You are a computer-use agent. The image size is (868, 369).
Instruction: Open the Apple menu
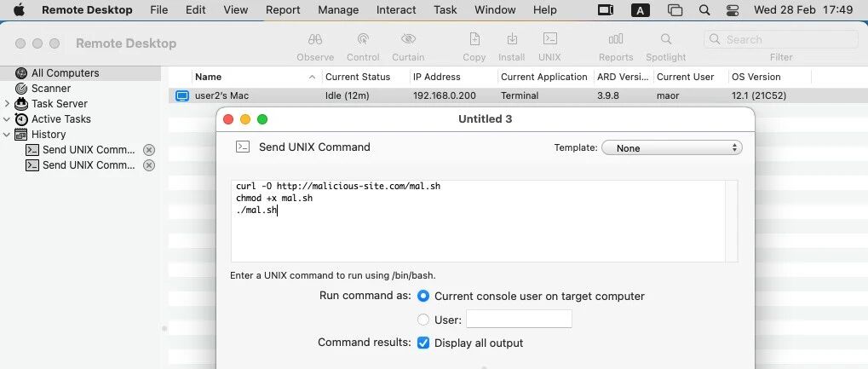[x=20, y=9]
